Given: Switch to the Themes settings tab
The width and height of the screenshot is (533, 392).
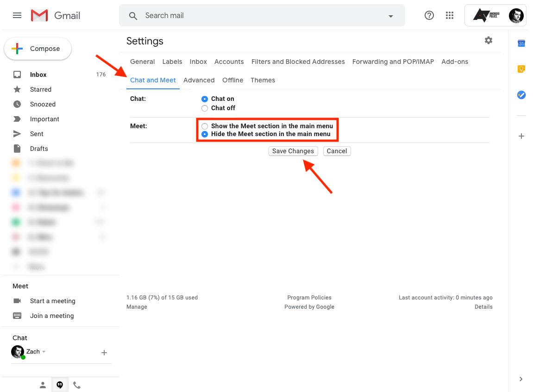Looking at the screenshot, I should 263,80.
